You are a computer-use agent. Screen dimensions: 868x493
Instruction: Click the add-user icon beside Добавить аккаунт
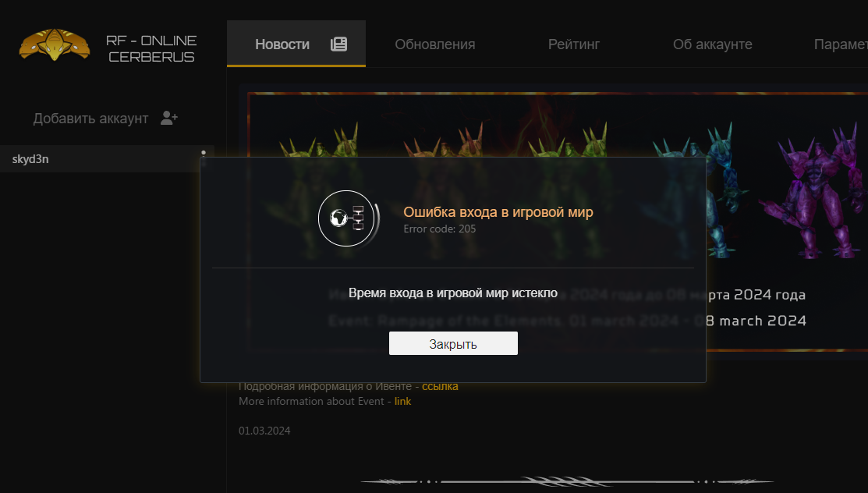168,118
